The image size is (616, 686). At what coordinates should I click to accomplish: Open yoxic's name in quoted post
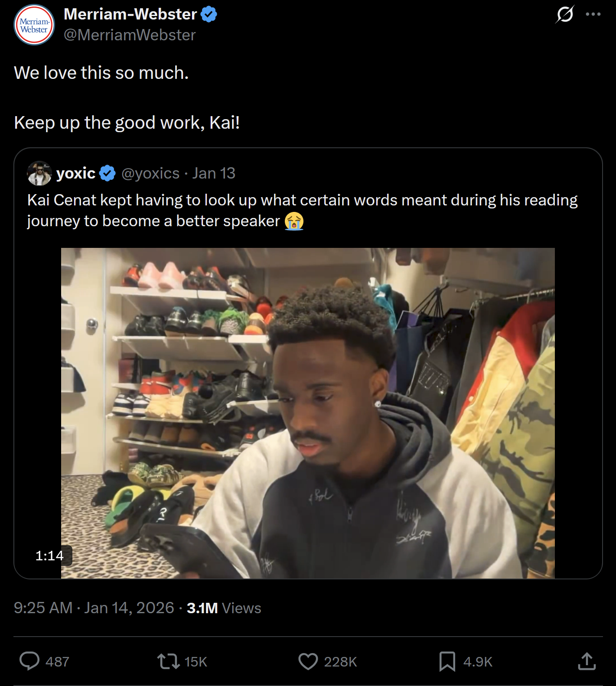coord(76,173)
